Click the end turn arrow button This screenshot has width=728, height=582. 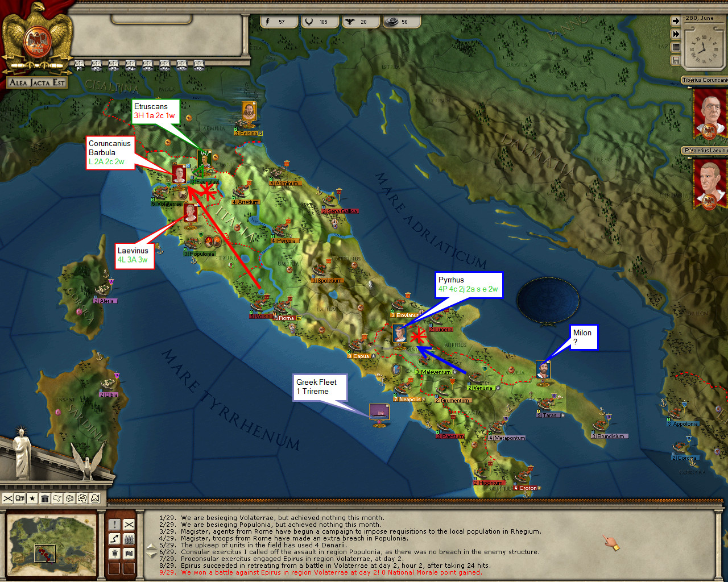point(676,21)
